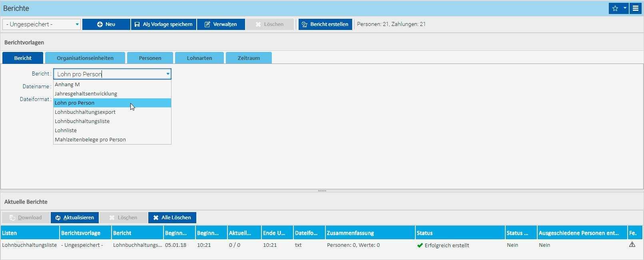Click the Verwalten button
644x260 pixels.
click(x=221, y=24)
